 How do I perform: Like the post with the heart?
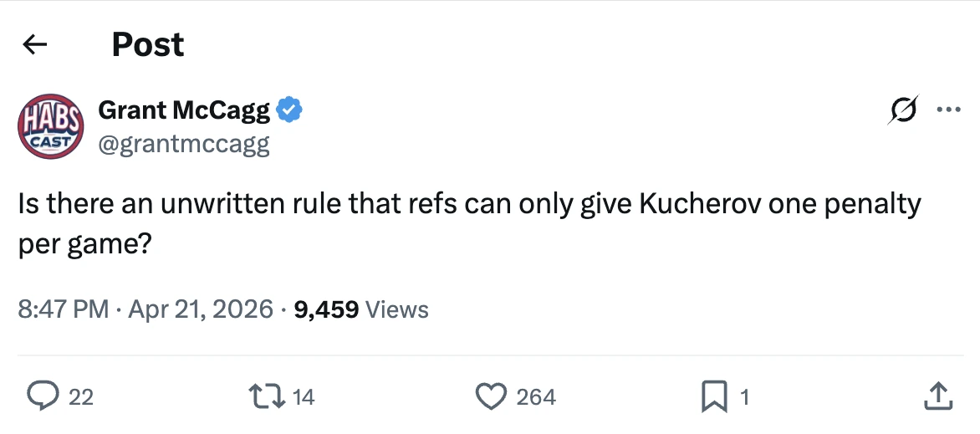[x=491, y=396]
